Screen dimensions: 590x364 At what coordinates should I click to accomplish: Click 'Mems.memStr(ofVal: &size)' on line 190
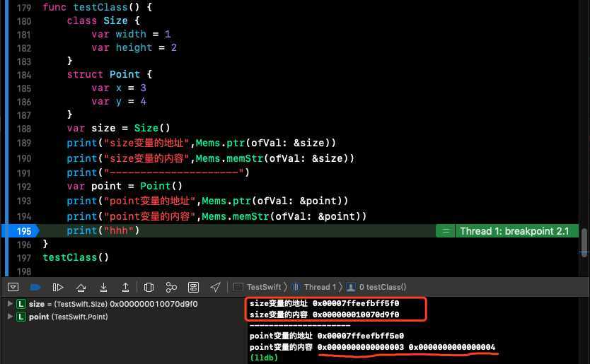point(271,158)
